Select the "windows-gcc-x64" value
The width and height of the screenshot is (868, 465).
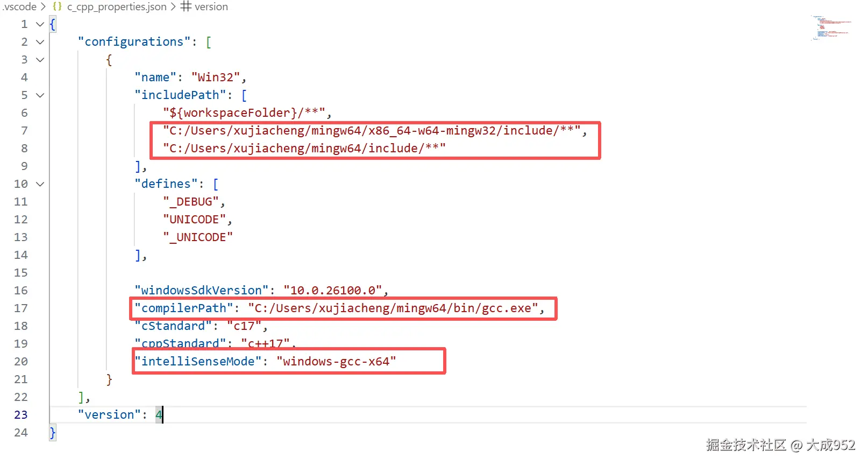pyautogui.click(x=336, y=362)
